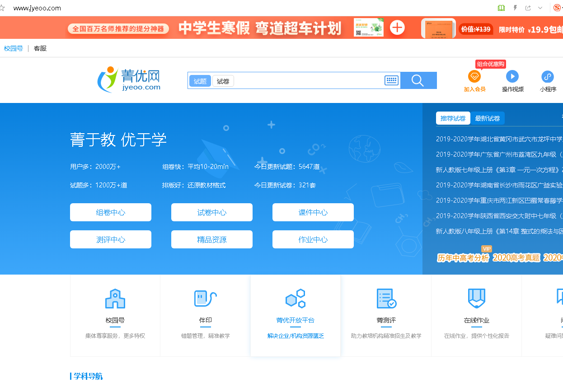Viewport: 563px width, 392px height.
Task: Select the 试卷 search type toggle
Action: tap(223, 81)
